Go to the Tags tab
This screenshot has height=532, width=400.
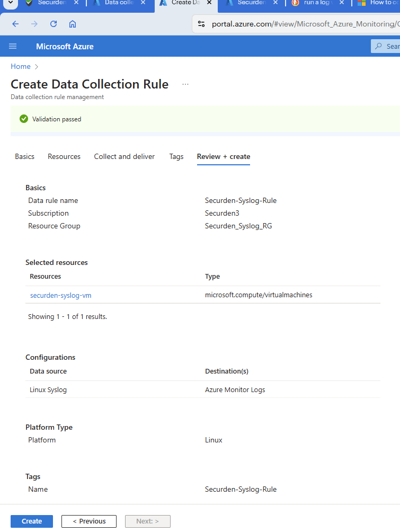pos(176,156)
